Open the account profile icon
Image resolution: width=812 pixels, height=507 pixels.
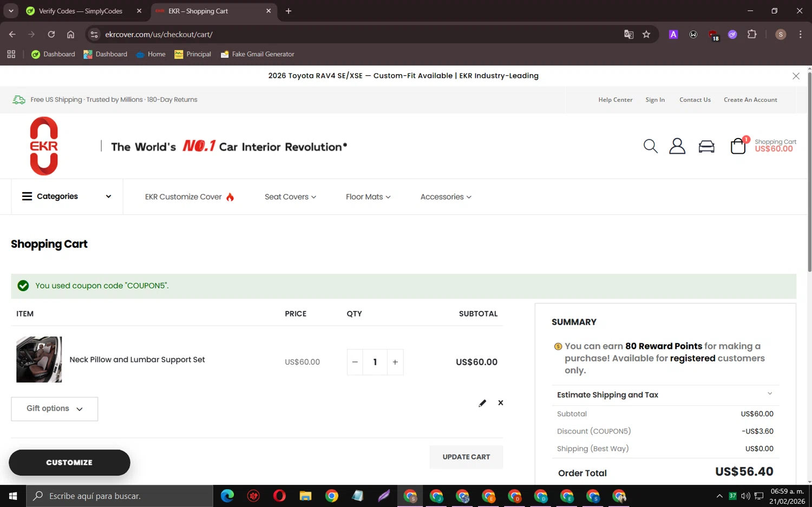pyautogui.click(x=677, y=146)
